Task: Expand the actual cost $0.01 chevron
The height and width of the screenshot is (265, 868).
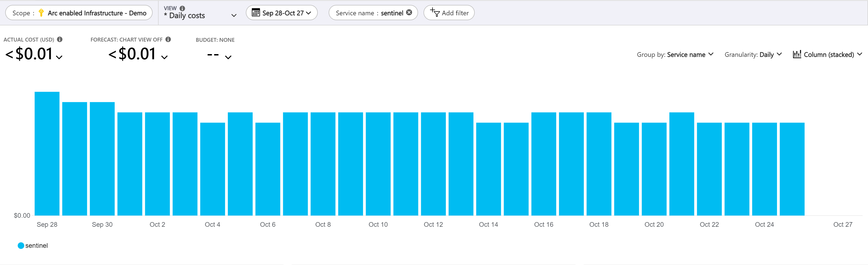Action: point(59,57)
